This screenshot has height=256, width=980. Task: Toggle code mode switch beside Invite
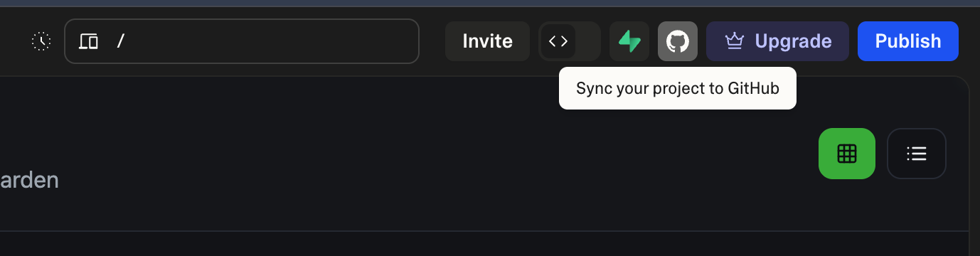[x=570, y=41]
